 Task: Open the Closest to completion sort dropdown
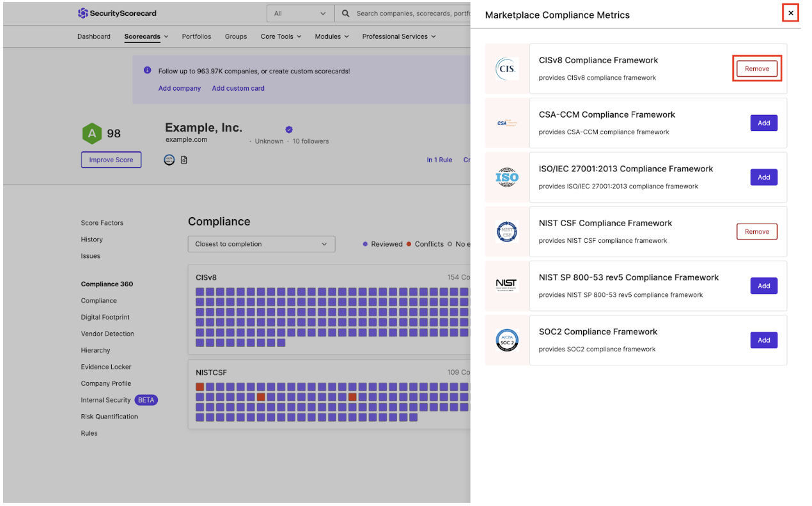click(x=262, y=244)
